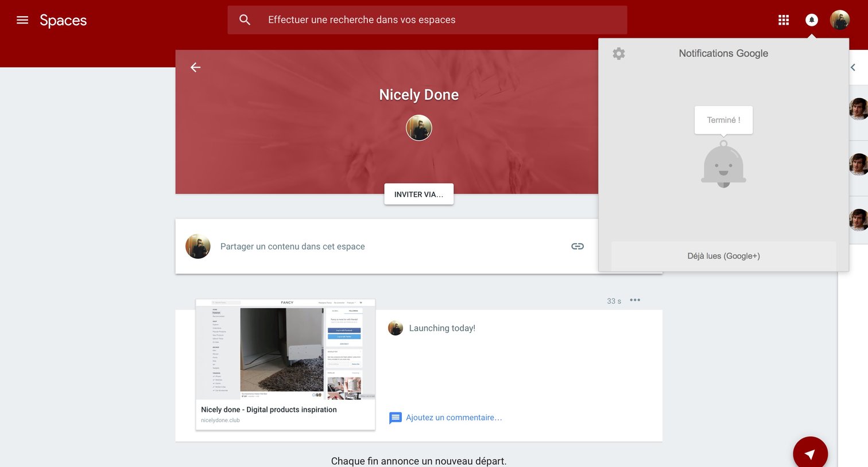The image size is (868, 467).
Task: Go back with the left arrow
Action: click(196, 68)
